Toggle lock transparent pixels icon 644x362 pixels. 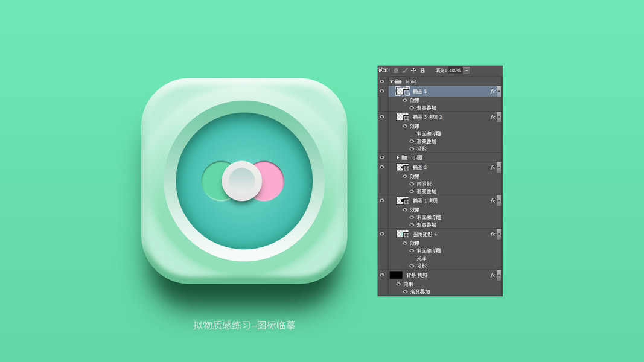pyautogui.click(x=395, y=71)
